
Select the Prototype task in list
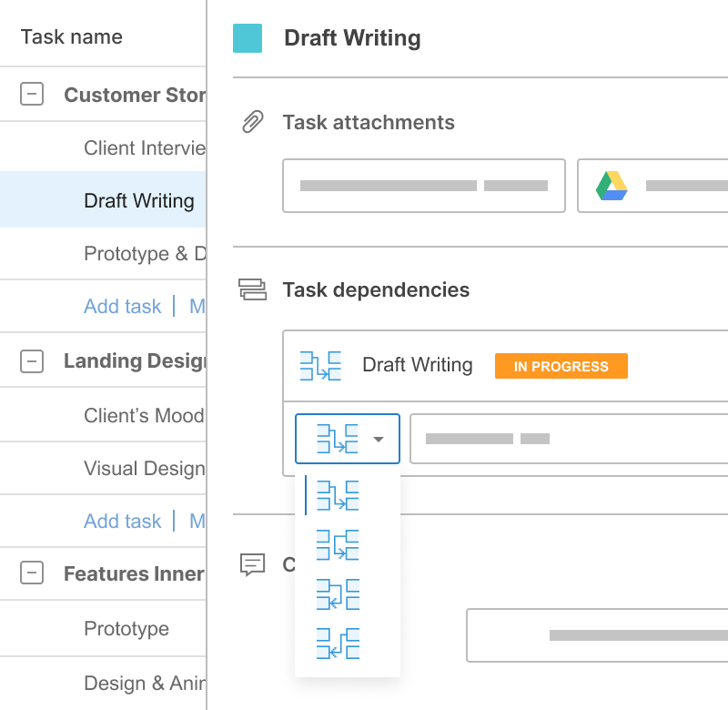click(x=126, y=629)
